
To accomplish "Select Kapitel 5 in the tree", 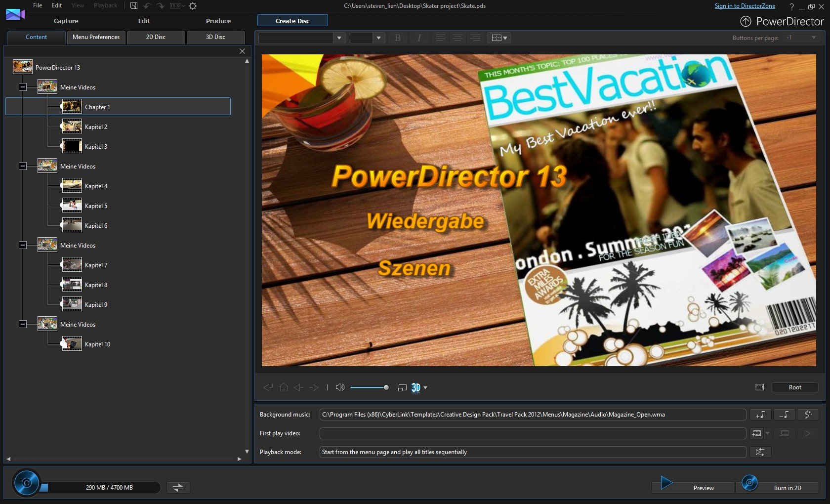I will [x=96, y=206].
